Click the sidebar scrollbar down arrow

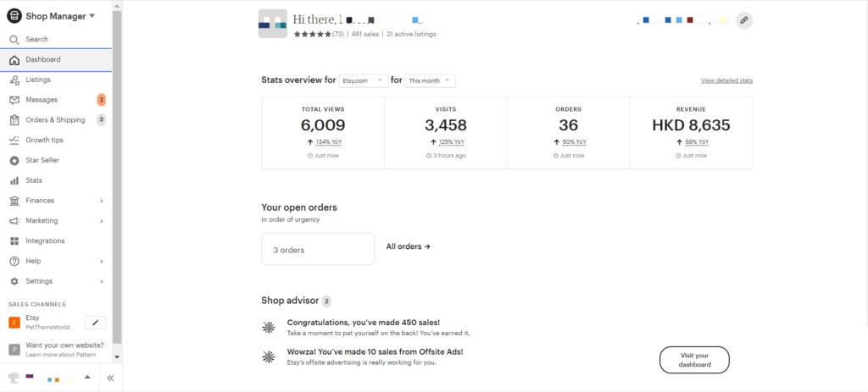(117, 357)
